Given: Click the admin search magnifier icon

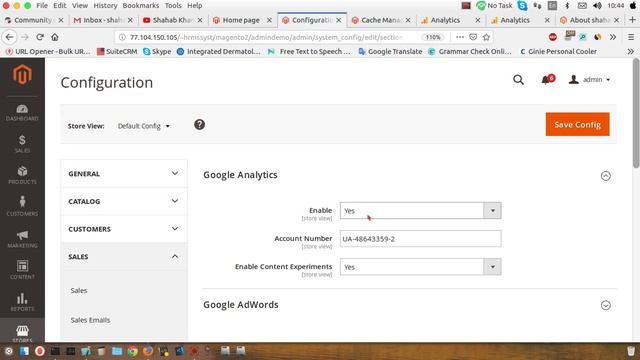Looking at the screenshot, I should [x=518, y=80].
